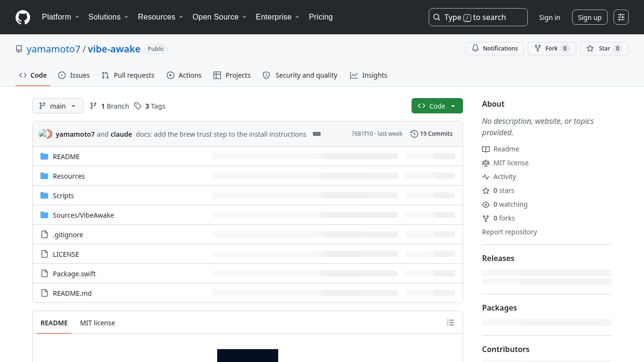Expand the Platform menu
The image size is (644, 362).
pos(60,17)
